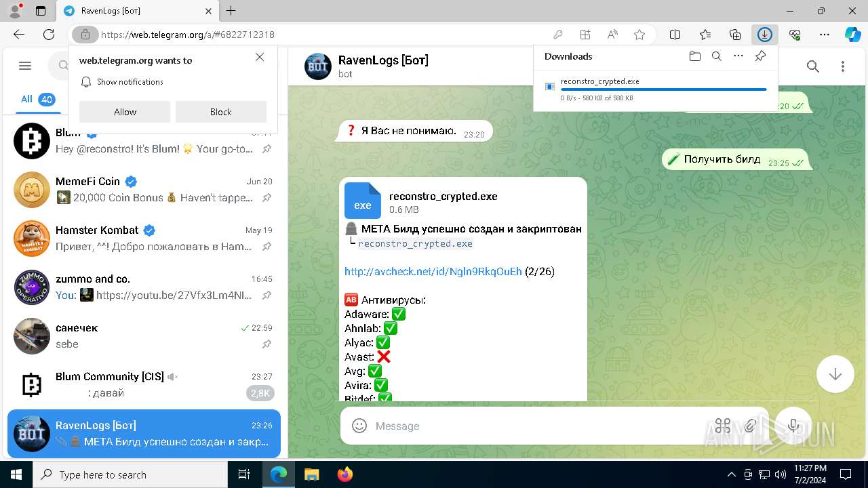Screen dimensions: 868x488
Task: Open the Blum chat
Action: (x=144, y=142)
